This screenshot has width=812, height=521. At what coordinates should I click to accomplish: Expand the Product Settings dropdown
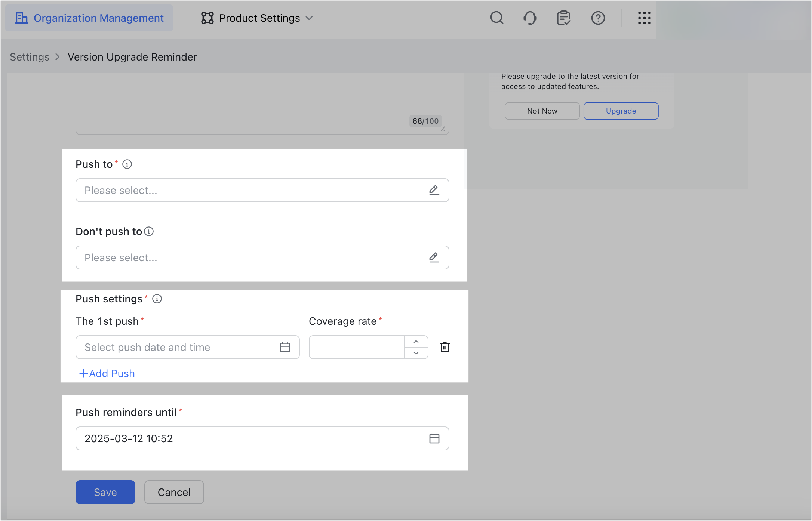310,18
